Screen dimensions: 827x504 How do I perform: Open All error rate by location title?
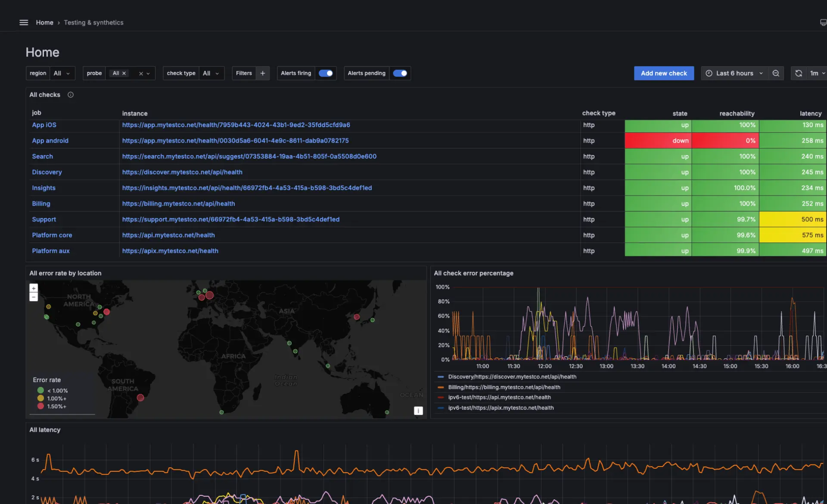pos(65,274)
